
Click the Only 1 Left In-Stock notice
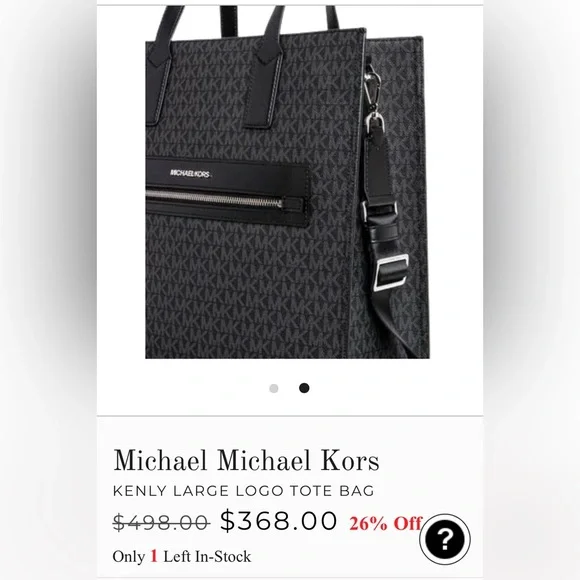coord(182,556)
